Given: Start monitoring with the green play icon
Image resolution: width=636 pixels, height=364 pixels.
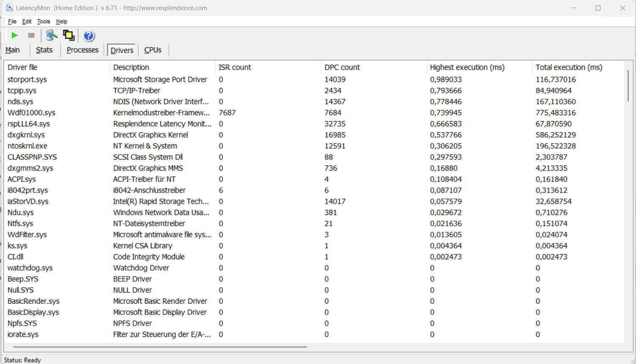Looking at the screenshot, I should pyautogui.click(x=15, y=35).
